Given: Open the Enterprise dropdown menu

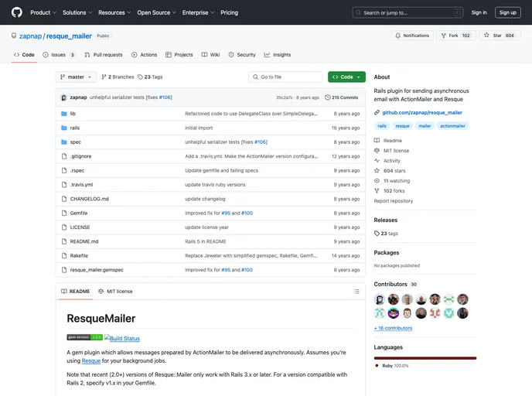Looking at the screenshot, I should tap(198, 12).
